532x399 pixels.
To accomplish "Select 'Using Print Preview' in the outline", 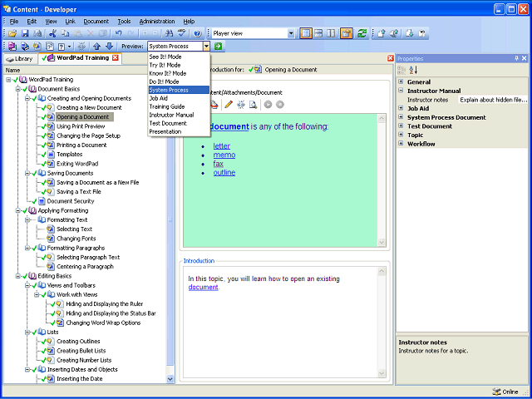I will [x=81, y=126].
